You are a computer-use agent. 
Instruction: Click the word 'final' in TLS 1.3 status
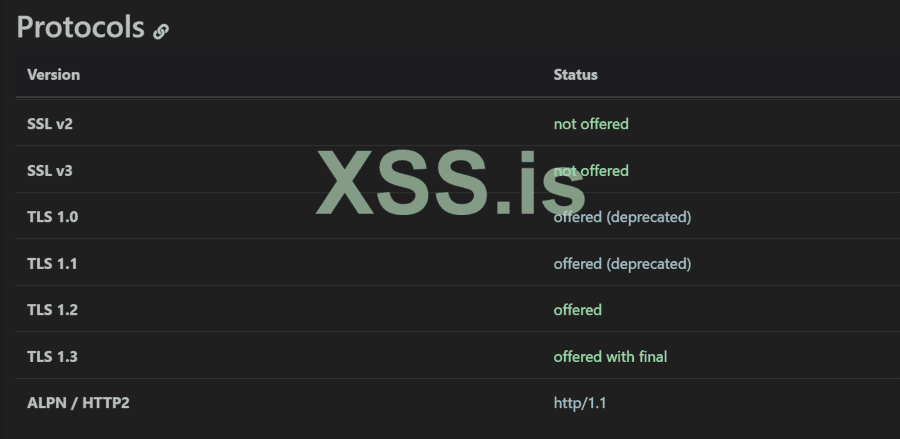[x=651, y=357]
